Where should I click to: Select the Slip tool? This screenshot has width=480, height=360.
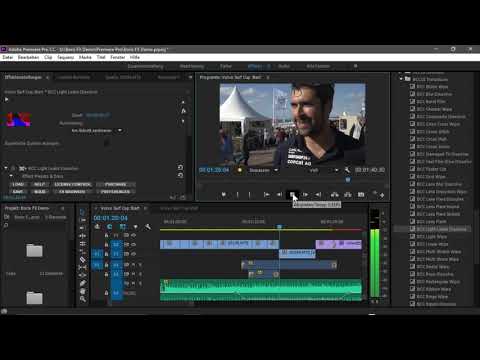[82, 268]
